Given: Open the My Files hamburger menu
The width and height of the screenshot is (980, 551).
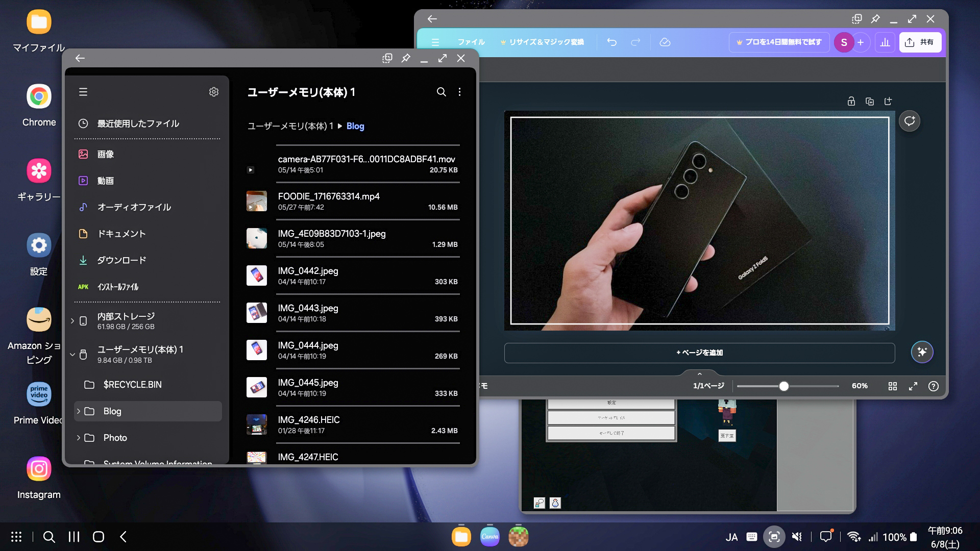Looking at the screenshot, I should coord(83,92).
